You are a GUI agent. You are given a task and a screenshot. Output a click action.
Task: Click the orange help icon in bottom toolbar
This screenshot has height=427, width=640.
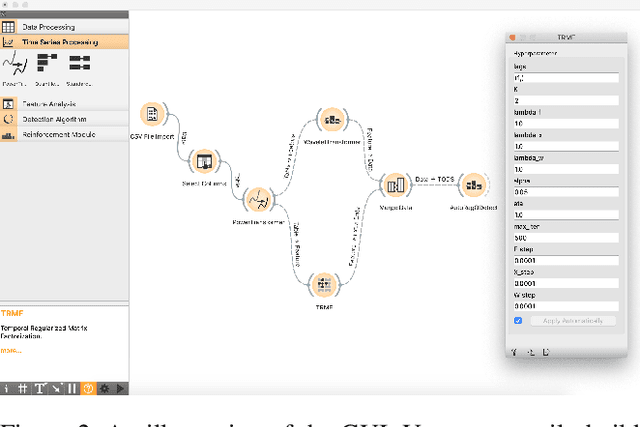pyautogui.click(x=87, y=387)
